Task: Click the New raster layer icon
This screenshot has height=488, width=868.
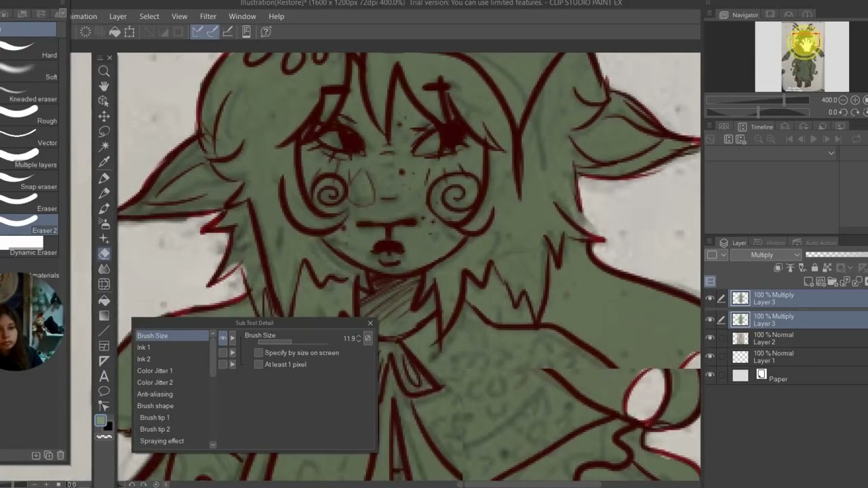Action: pos(809,281)
